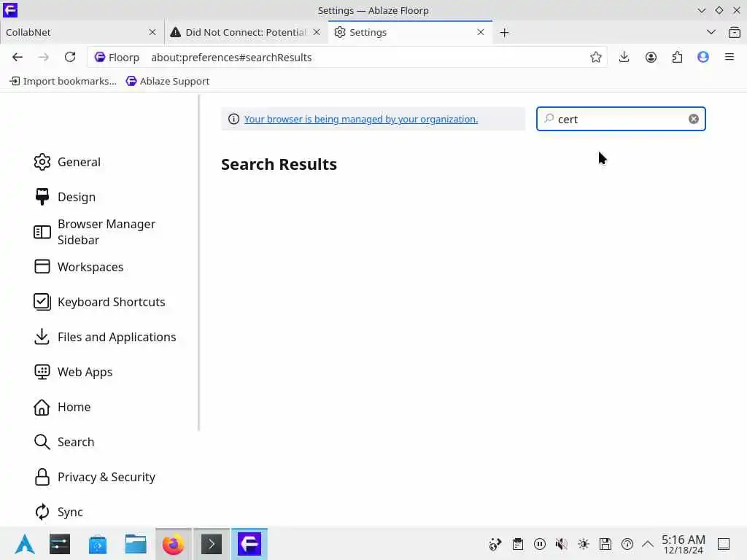The width and height of the screenshot is (747, 560).
Task: Open Keyboard Shortcuts settings
Action: click(x=99, y=302)
